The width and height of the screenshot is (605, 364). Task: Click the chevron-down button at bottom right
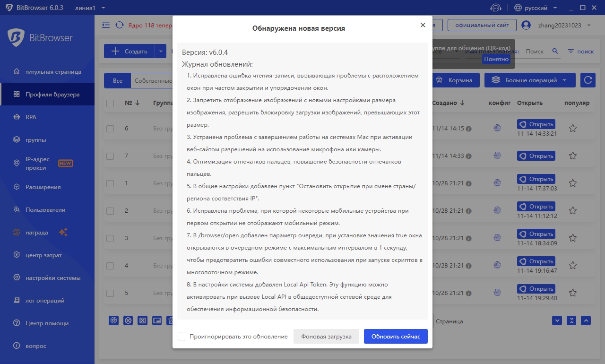[x=557, y=321]
